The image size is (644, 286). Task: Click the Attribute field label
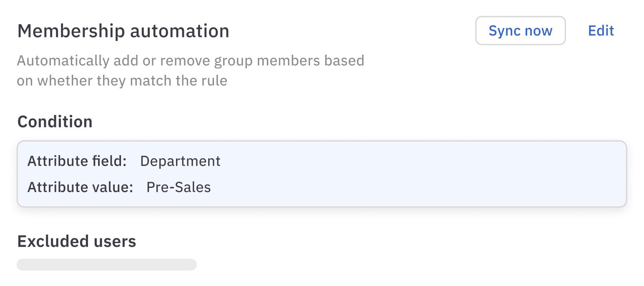[x=77, y=161]
